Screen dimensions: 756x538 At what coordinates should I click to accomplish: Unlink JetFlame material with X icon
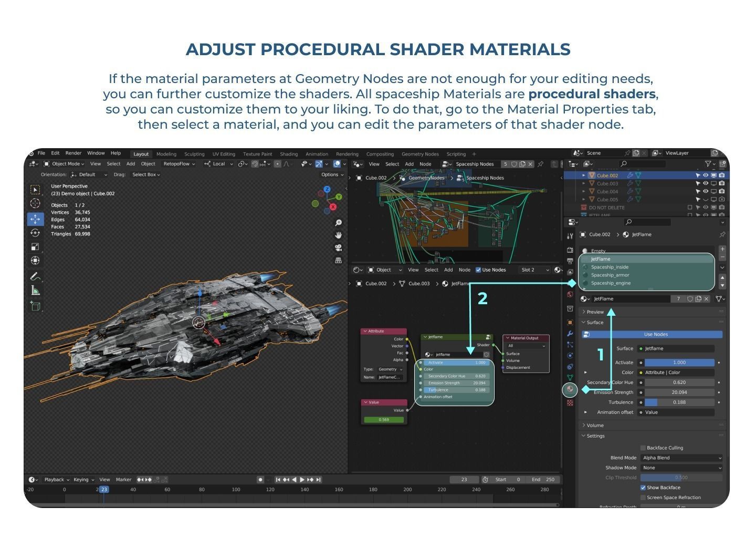coord(707,299)
